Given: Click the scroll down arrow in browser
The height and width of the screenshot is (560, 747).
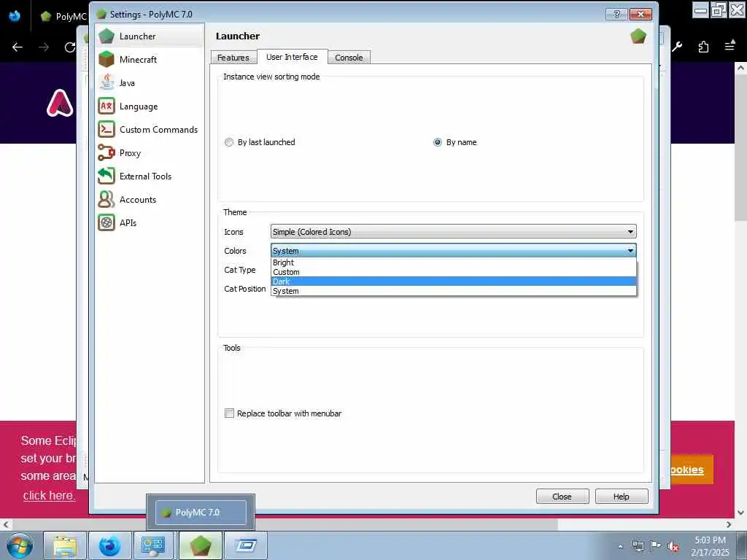Looking at the screenshot, I should pos(740,513).
